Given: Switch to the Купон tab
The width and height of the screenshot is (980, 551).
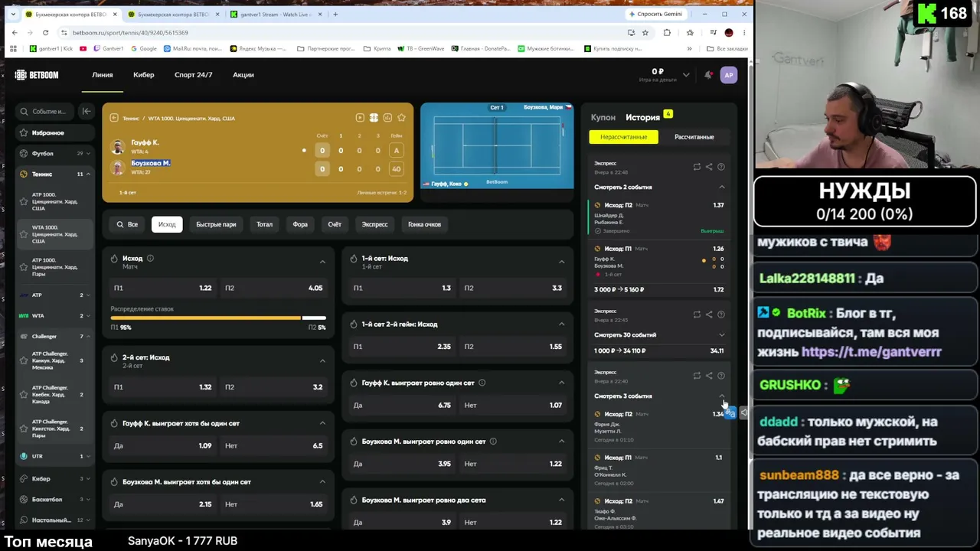Looking at the screenshot, I should coord(603,117).
